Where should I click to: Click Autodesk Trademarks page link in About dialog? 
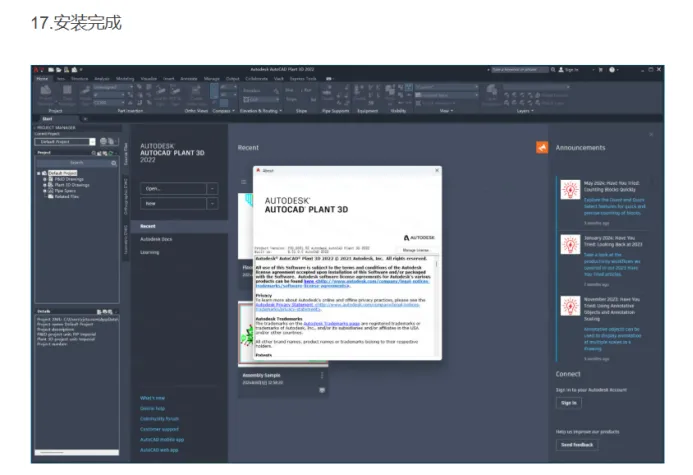point(331,323)
